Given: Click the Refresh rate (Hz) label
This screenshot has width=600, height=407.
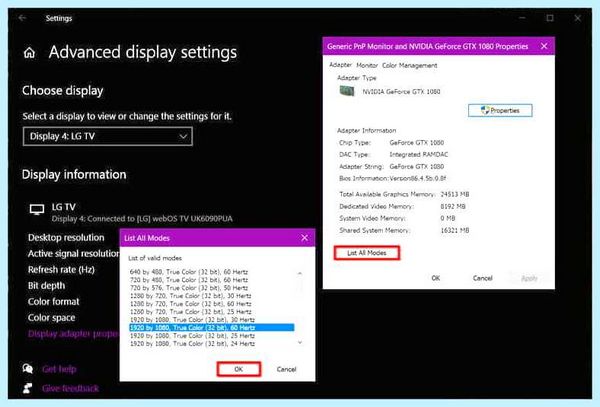Looking at the screenshot, I should (61, 270).
